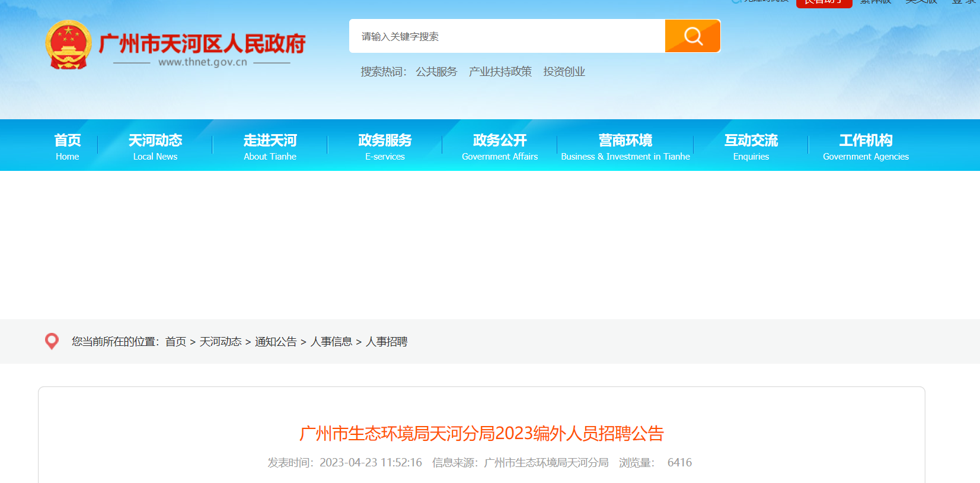Go to 人事招聘 in the breadcrumb

pos(387,342)
